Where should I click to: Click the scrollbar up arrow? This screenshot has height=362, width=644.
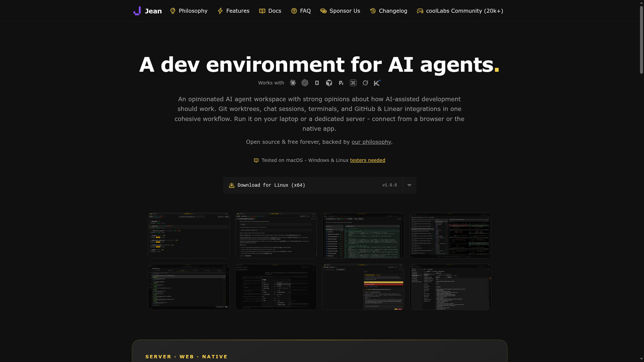point(642,3)
